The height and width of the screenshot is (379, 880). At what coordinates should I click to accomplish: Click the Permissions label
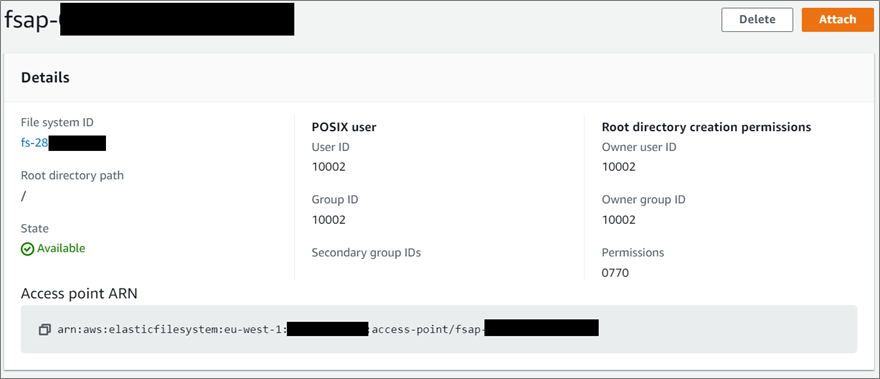click(x=633, y=253)
